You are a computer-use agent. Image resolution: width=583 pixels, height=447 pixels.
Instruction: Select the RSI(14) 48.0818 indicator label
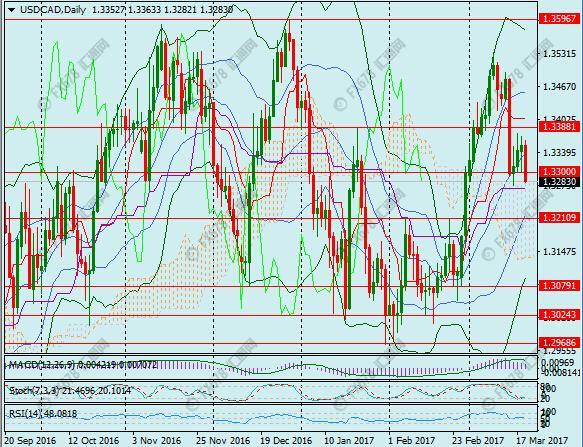pos(43,414)
